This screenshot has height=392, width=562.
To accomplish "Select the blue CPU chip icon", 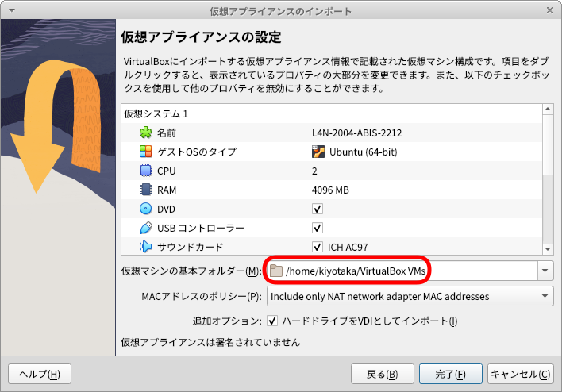I will coord(145,171).
